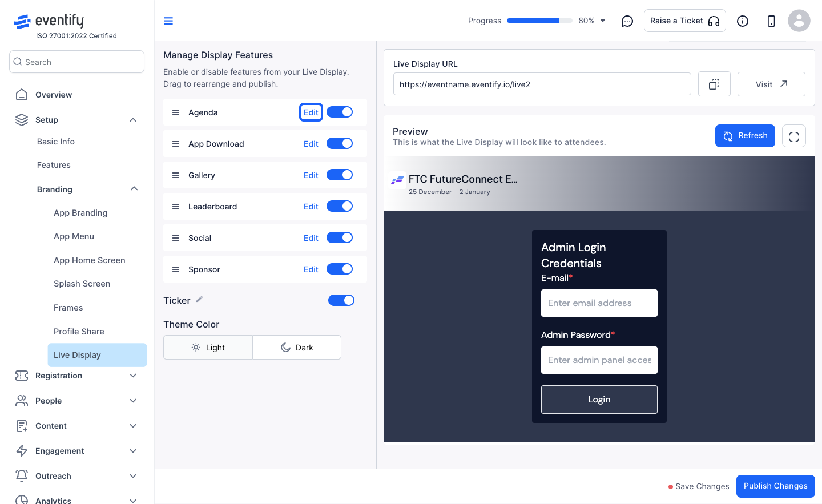
Task: Click Publish Changes button
Action: click(x=776, y=486)
